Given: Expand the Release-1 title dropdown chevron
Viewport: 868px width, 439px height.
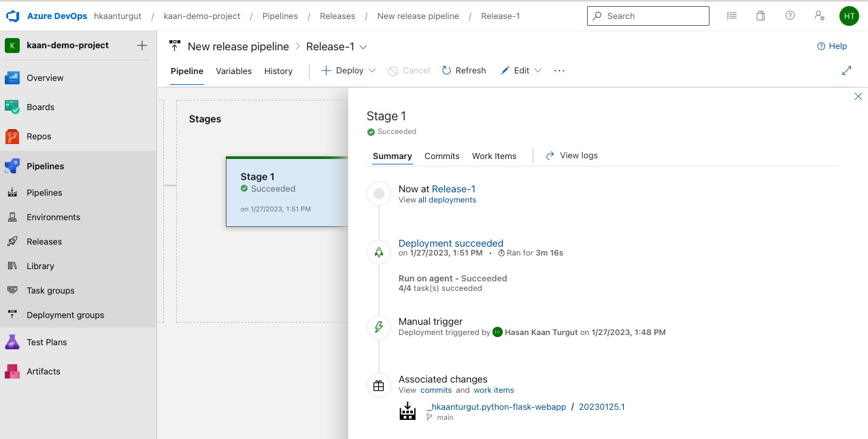Looking at the screenshot, I should click(363, 47).
